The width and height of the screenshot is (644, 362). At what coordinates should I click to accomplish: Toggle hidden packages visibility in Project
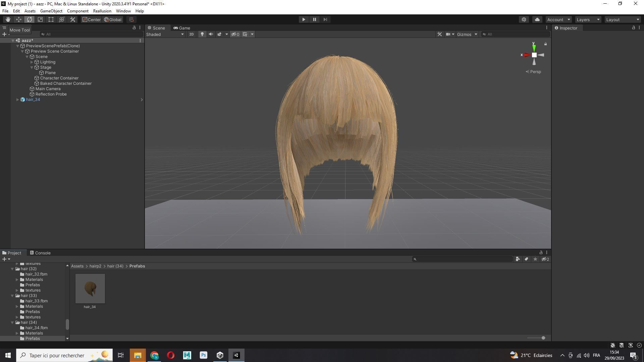click(x=546, y=259)
